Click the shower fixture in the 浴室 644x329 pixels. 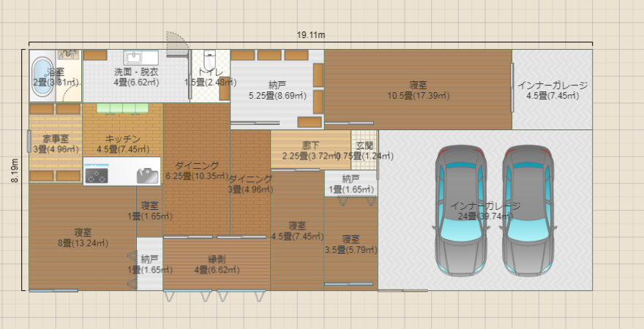[x=69, y=54]
